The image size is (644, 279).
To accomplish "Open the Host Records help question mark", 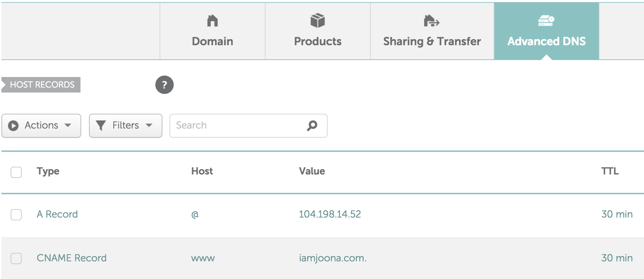I will tap(165, 85).
